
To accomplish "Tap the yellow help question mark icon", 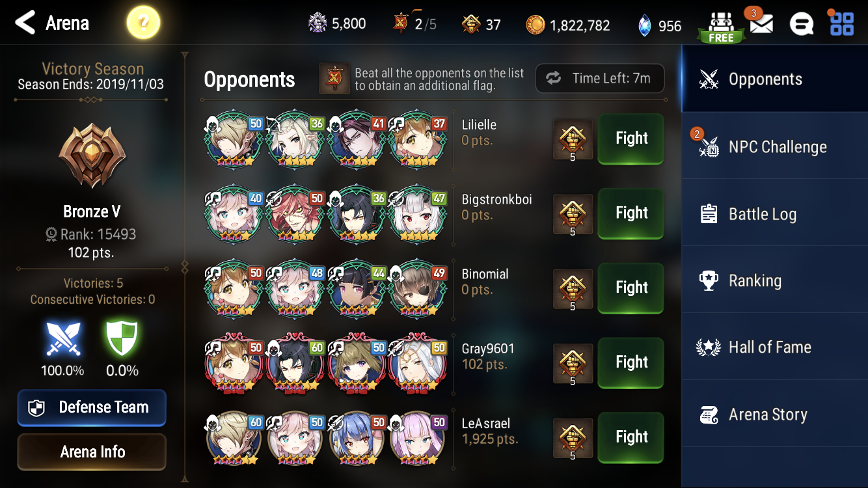I will click(143, 23).
